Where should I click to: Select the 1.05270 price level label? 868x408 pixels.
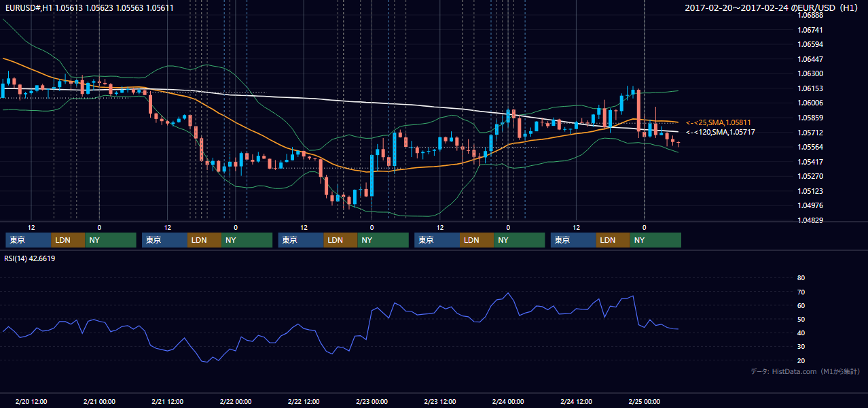810,176
